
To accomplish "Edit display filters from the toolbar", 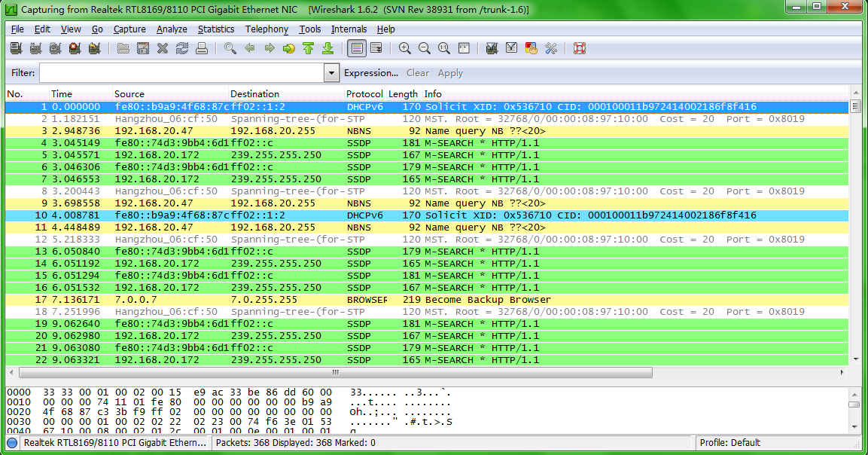I will click(511, 49).
